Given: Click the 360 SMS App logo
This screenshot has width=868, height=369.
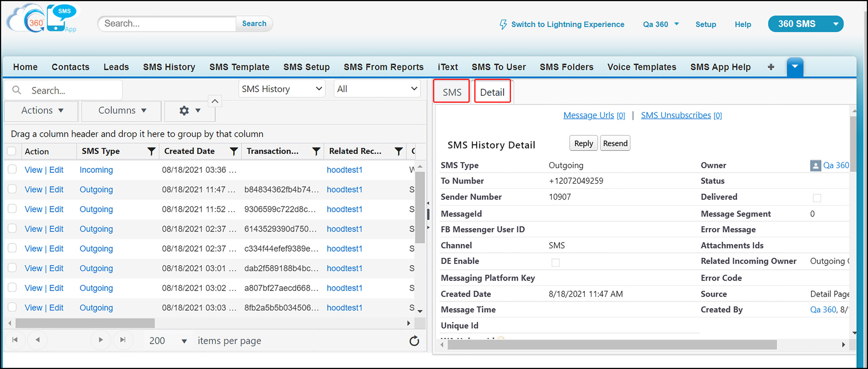Looking at the screenshot, I should pos(42,18).
